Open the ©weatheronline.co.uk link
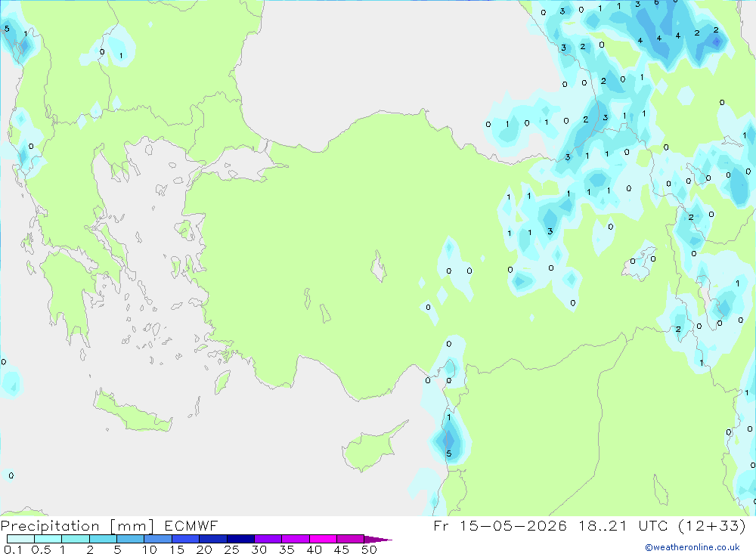Screen dimensions: 756x554 [x=692, y=547]
